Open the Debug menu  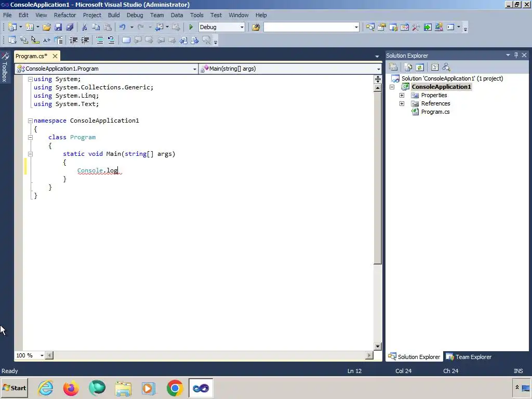(x=135, y=15)
